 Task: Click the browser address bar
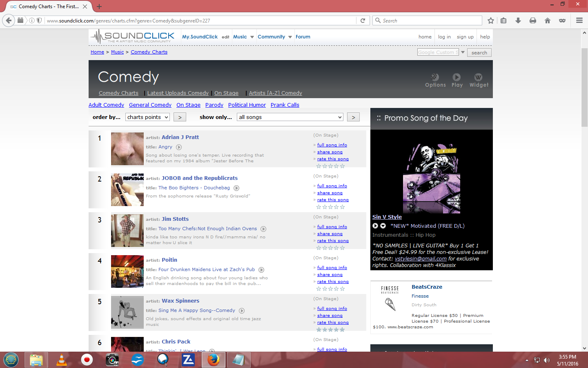click(x=200, y=20)
